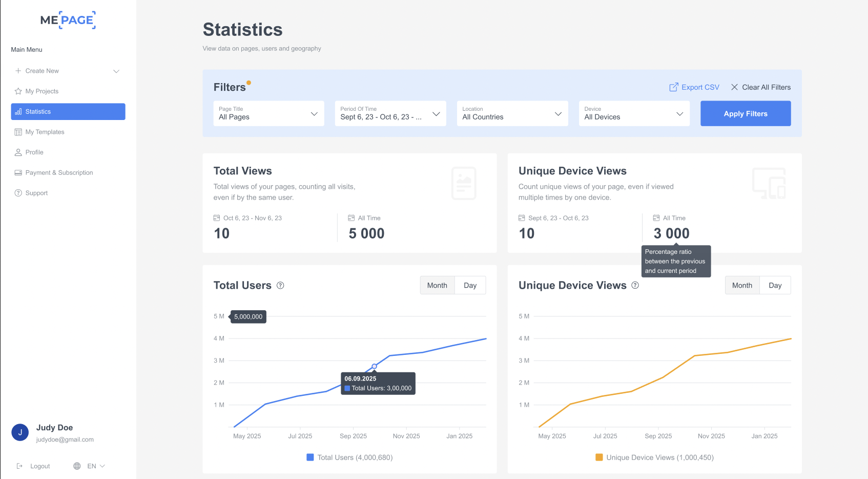Open the Page Title dropdown

[x=268, y=113]
